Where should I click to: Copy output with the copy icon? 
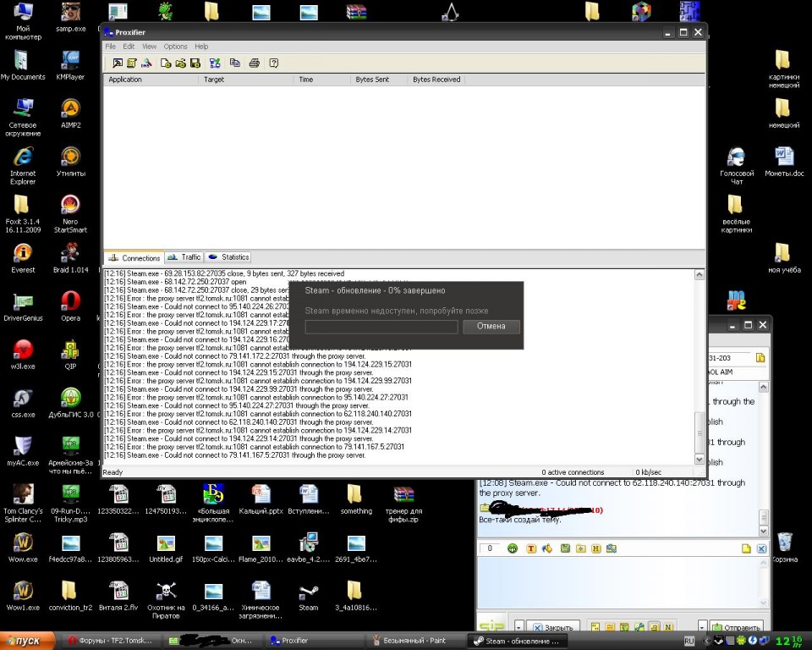point(234,63)
